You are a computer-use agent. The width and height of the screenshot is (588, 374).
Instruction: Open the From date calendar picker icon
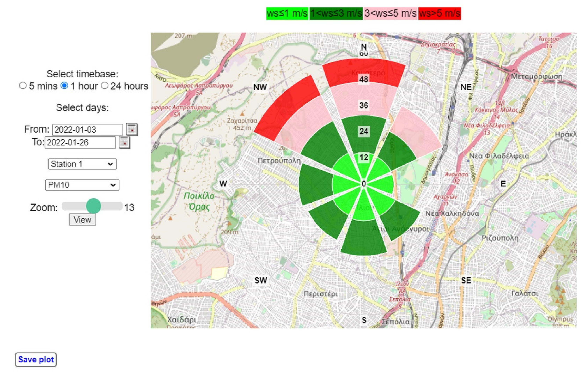[x=132, y=129]
